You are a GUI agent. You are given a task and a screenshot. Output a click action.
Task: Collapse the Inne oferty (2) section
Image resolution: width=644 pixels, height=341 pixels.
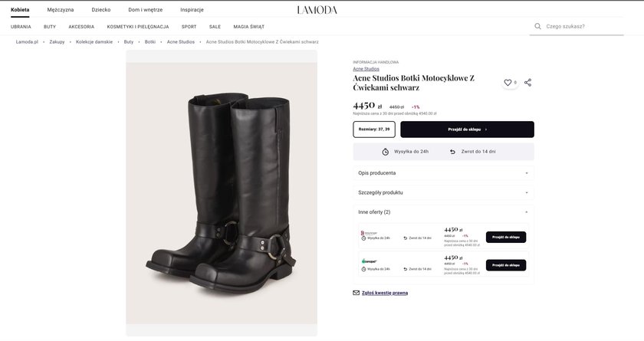coord(443,211)
